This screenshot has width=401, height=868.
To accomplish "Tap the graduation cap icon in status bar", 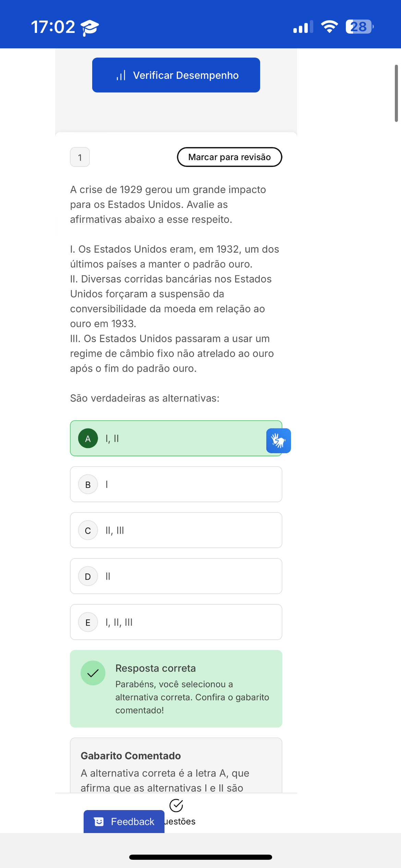I will tap(89, 27).
